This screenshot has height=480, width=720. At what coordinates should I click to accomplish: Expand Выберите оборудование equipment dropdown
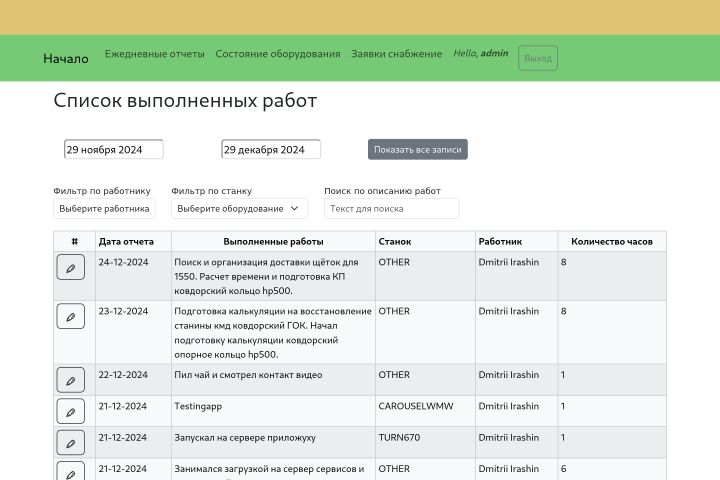239,209
